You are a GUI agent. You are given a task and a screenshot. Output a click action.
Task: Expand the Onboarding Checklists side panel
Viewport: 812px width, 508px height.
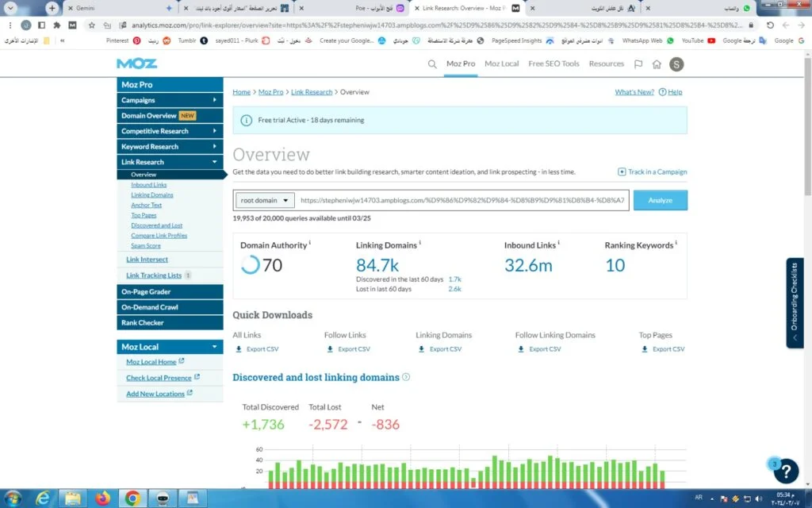pos(795,303)
